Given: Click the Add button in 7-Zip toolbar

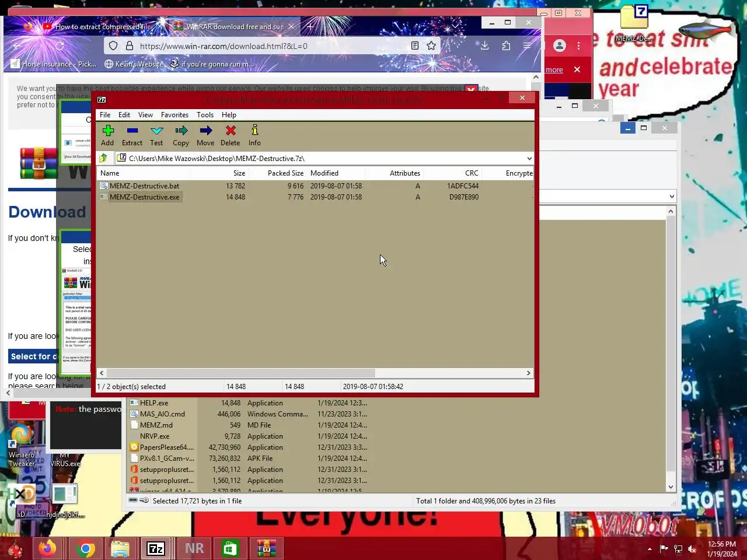Looking at the screenshot, I should (x=107, y=135).
